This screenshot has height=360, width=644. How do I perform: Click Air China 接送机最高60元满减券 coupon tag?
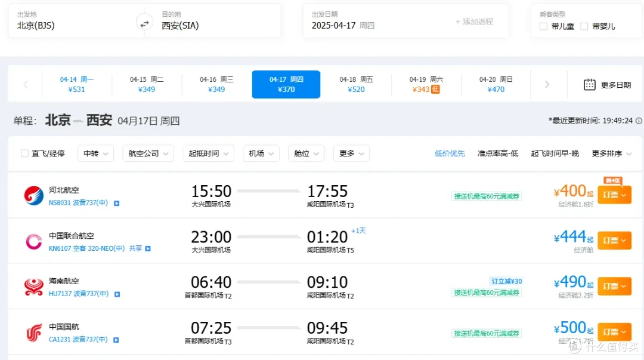(487, 333)
